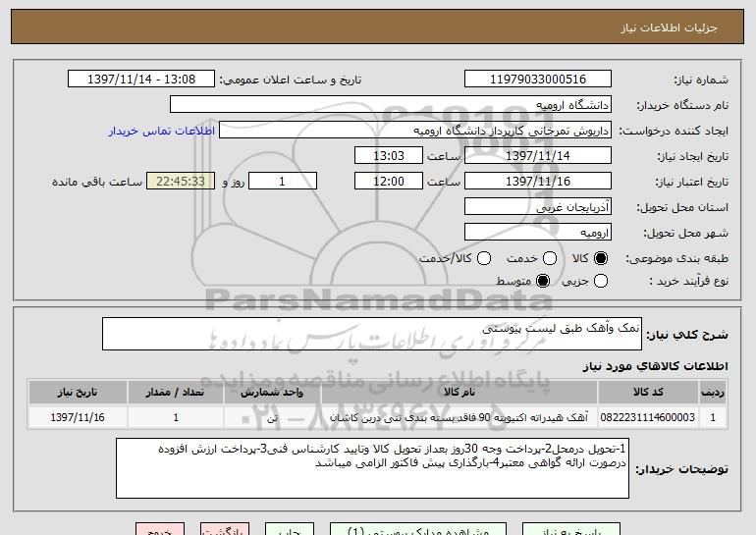Click the پاسخ به نیاز button
Screen dimensions: 756x535
[x=571, y=529]
